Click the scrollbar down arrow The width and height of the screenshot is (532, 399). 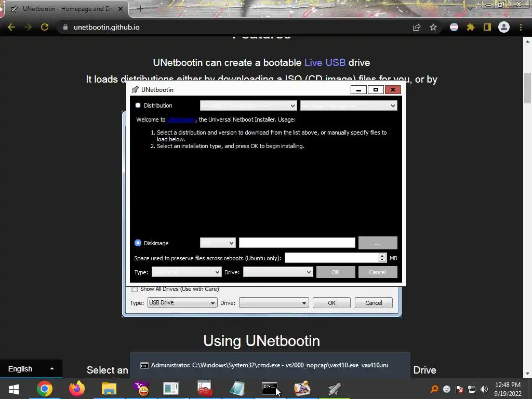pos(527,374)
